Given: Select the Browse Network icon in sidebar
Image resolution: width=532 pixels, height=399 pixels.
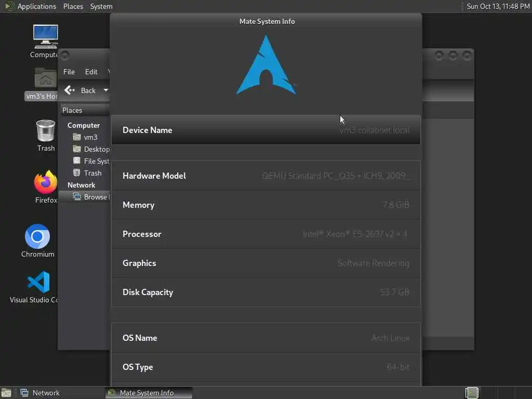Looking at the screenshot, I should pos(77,197).
